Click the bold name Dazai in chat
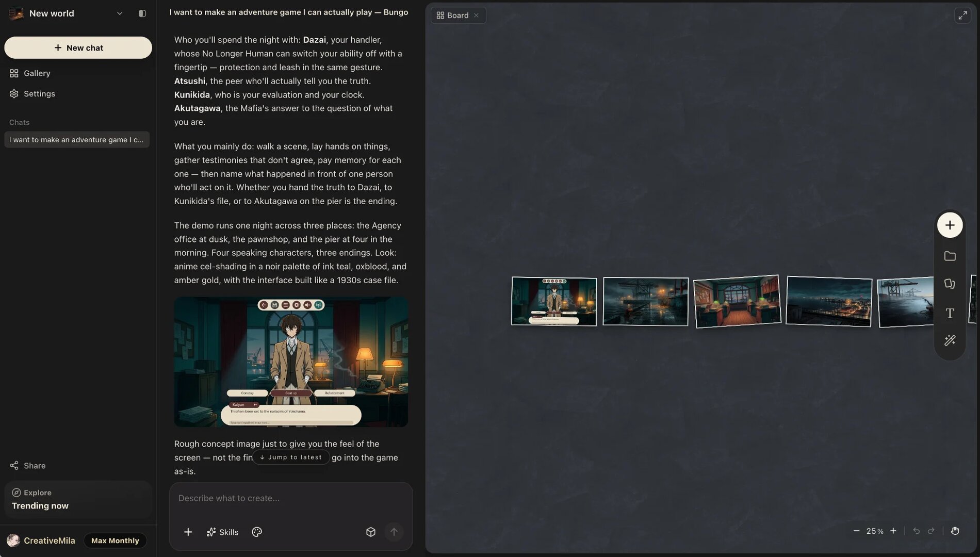Image resolution: width=980 pixels, height=557 pixels. point(314,40)
